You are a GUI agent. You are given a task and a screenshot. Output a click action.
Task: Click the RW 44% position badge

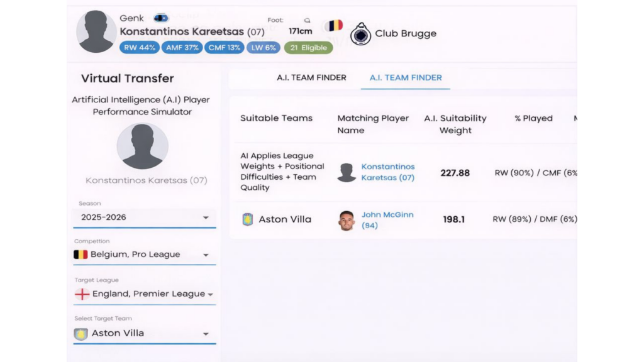coord(139,47)
